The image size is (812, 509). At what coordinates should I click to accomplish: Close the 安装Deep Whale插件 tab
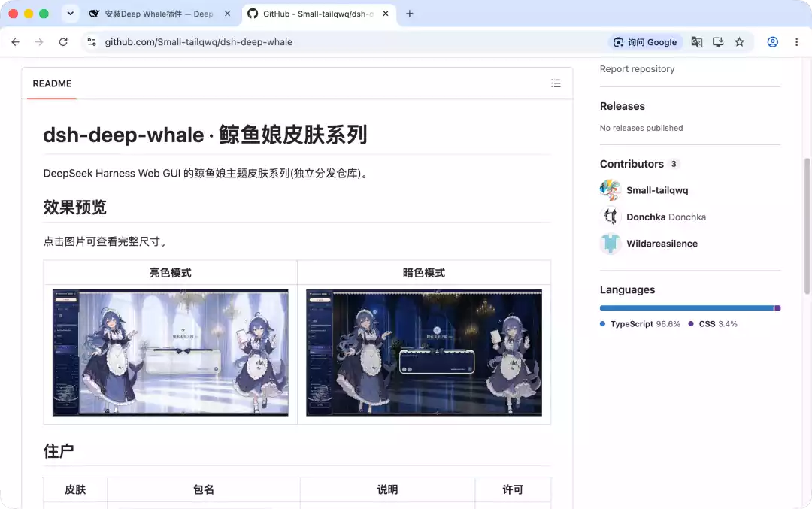(227, 14)
